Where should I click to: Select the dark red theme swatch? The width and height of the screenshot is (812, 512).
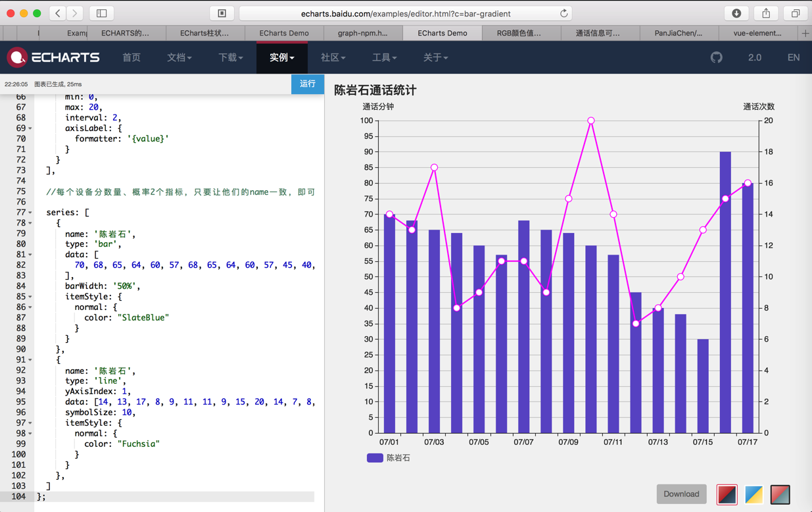(x=727, y=494)
